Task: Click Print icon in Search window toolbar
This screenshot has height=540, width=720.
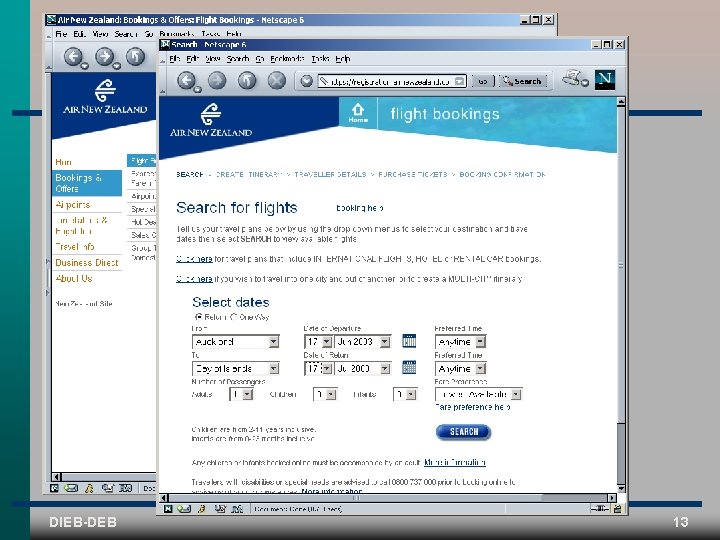Action: [573, 79]
